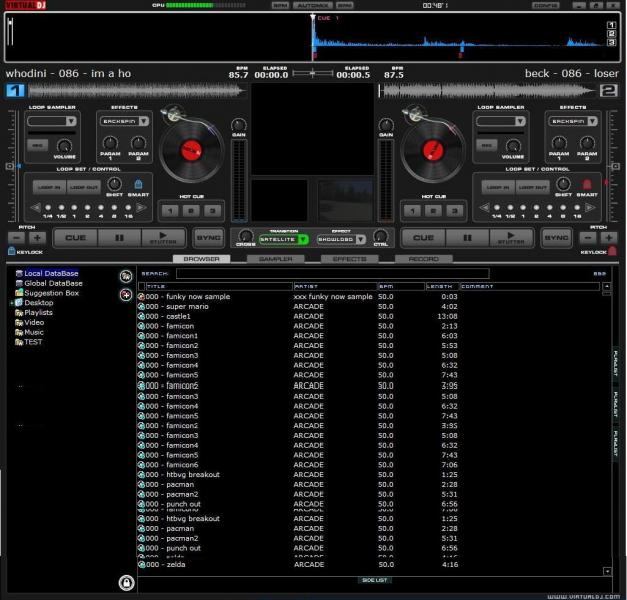Click the deck 1 play/stutter button
This screenshot has width=627, height=600.
(x=163, y=238)
